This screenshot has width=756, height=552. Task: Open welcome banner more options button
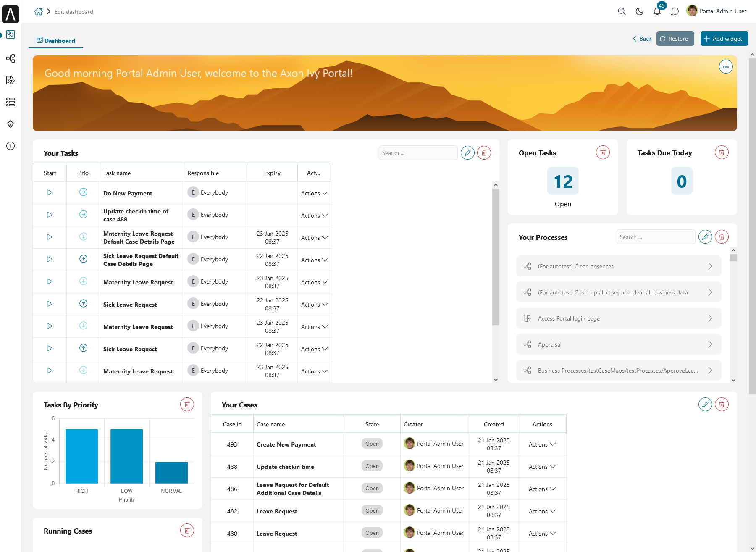[726, 67]
